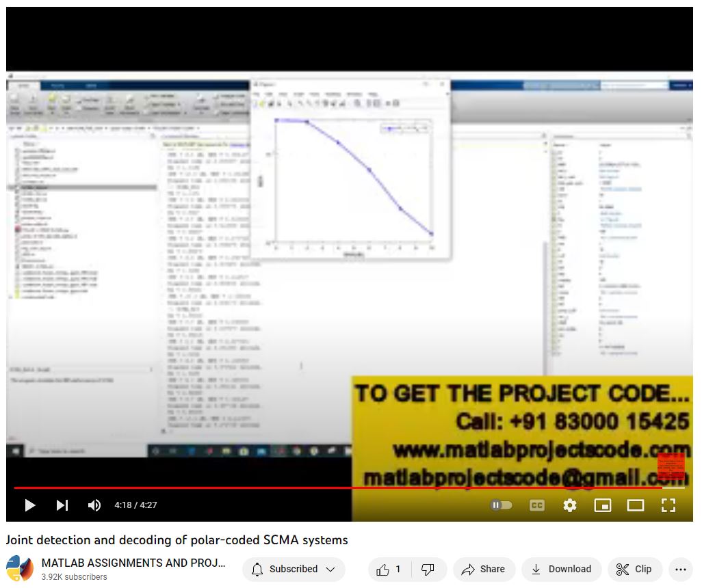Mute the video volume

94,505
